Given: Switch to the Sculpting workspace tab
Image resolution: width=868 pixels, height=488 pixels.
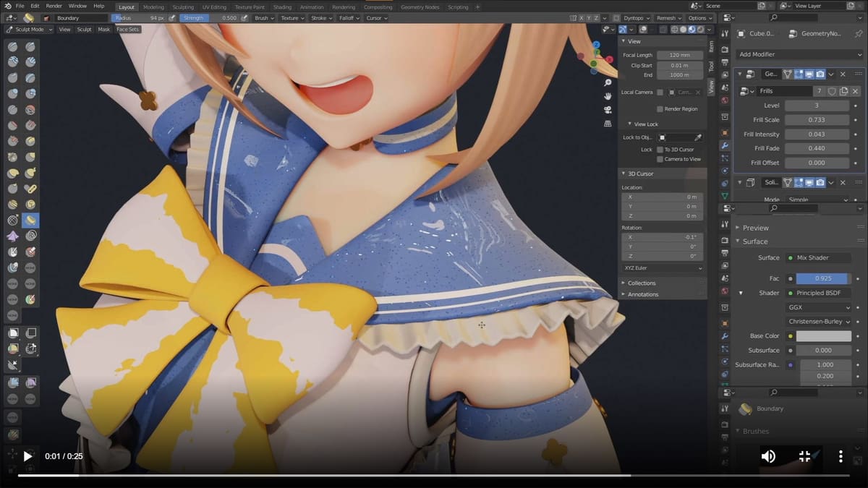Looking at the screenshot, I should 183,7.
